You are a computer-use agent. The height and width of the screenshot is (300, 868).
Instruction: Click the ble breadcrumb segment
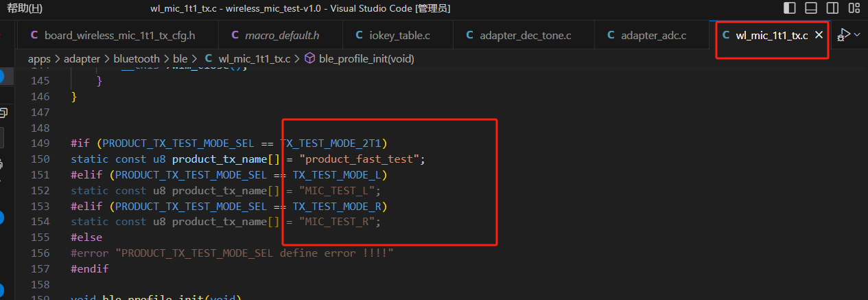click(180, 59)
